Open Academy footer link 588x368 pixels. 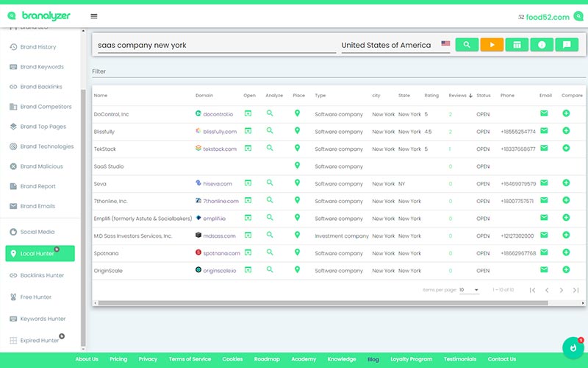[304, 359]
